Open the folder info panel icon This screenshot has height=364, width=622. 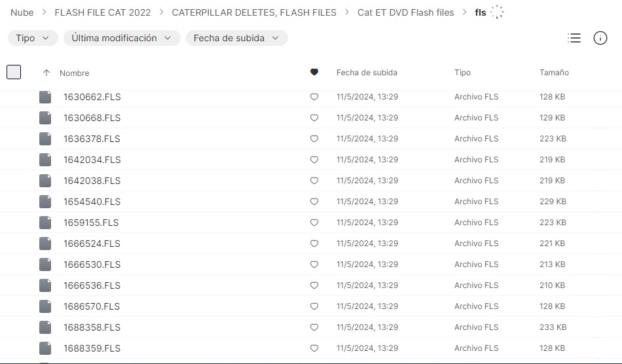click(600, 38)
